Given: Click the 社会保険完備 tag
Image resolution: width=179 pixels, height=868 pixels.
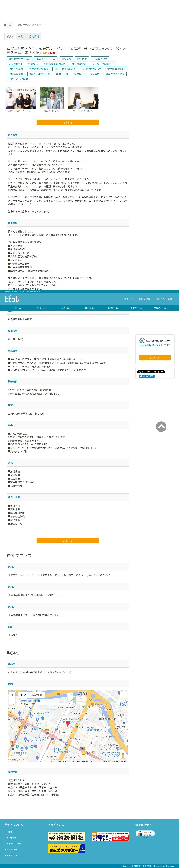Looking at the screenshot, I should pyautogui.click(x=79, y=64).
